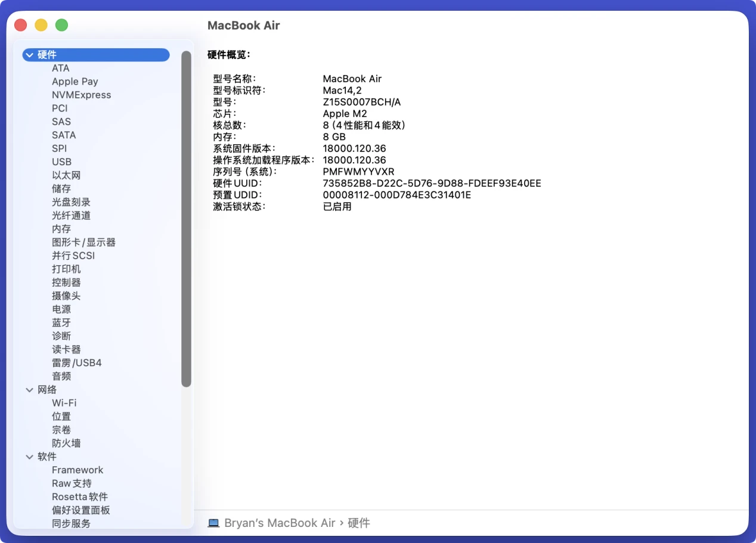Screen dimensions: 756x543
Task: Open Framework under 软件
Action: (78, 470)
